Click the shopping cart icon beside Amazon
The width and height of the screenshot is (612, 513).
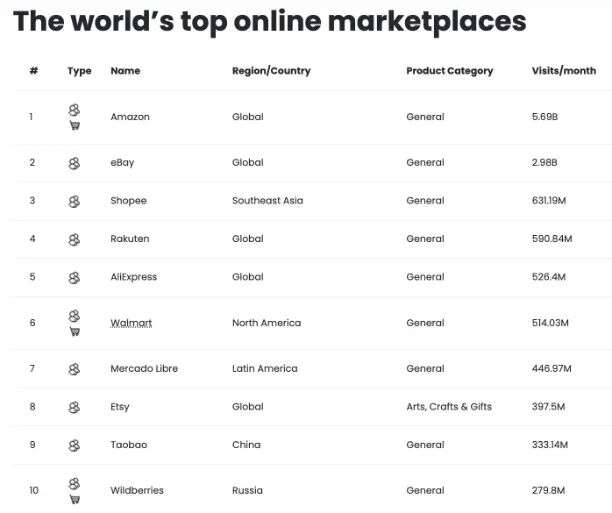click(x=74, y=126)
